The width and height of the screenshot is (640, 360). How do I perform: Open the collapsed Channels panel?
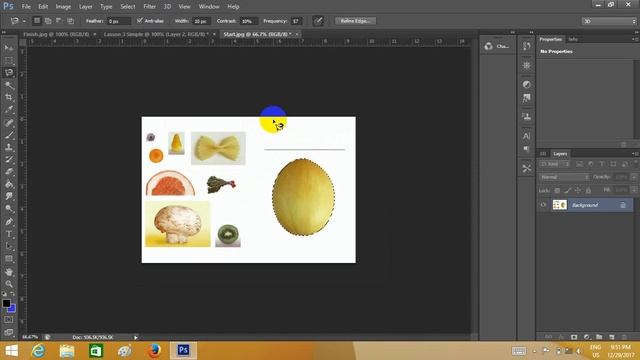point(497,46)
